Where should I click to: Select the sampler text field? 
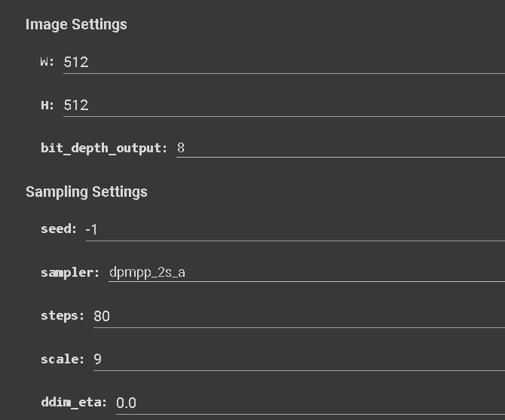[x=307, y=272]
